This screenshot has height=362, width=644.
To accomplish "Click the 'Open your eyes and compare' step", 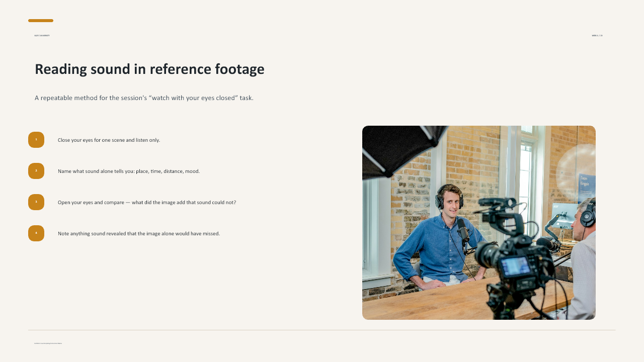I will (x=147, y=203).
